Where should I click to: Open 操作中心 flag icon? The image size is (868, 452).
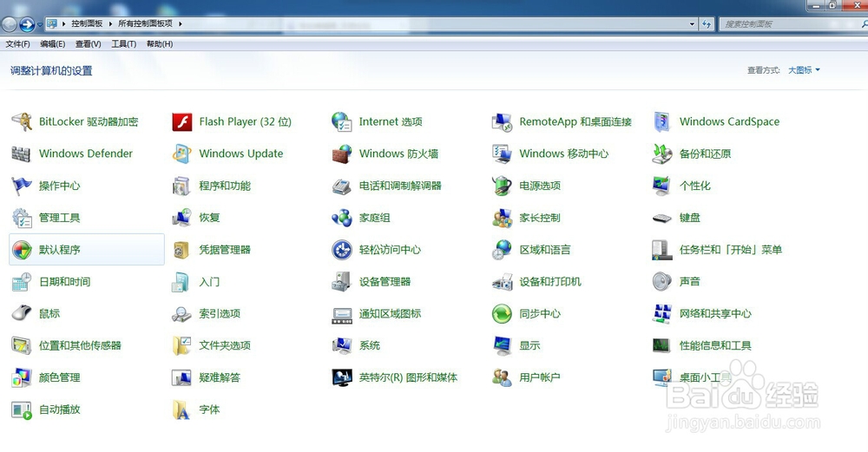[x=22, y=186]
